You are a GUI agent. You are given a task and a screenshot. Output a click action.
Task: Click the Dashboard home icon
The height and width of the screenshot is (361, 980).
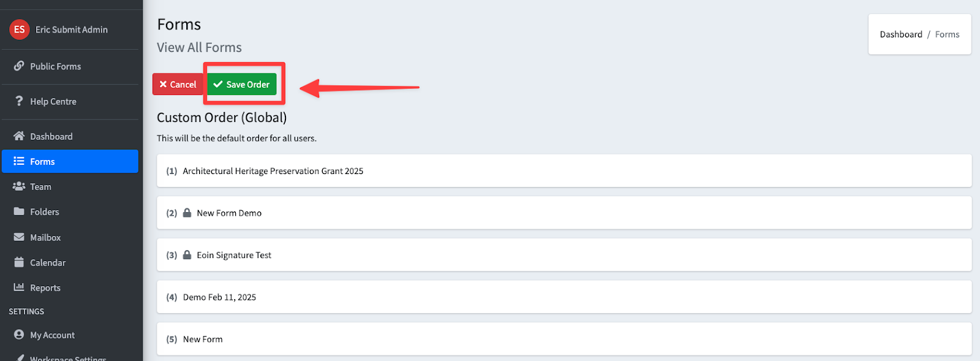(19, 136)
